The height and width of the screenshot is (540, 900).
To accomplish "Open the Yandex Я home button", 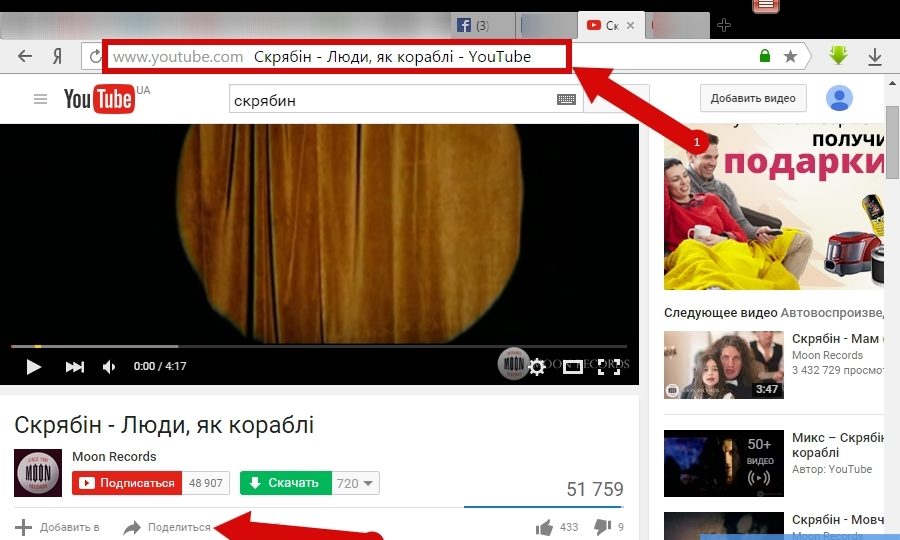I will (57, 56).
